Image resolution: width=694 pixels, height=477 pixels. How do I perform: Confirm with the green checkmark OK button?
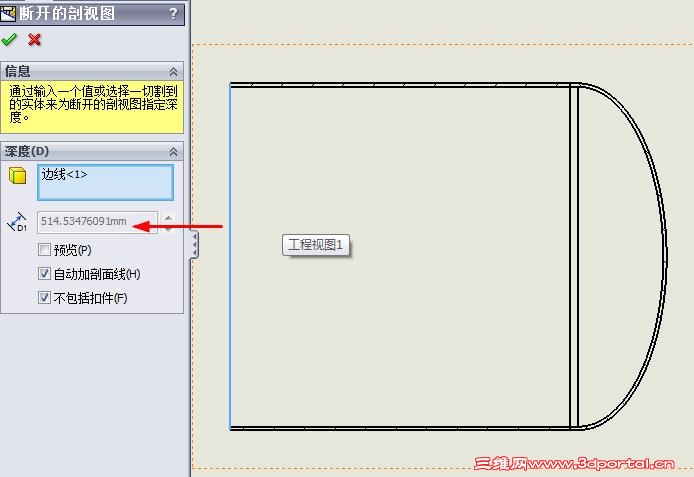(9, 40)
